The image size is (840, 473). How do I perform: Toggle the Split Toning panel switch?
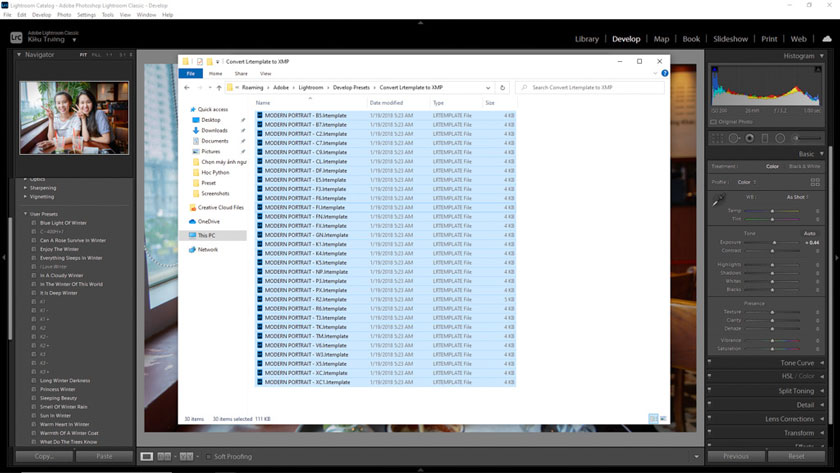(x=710, y=391)
